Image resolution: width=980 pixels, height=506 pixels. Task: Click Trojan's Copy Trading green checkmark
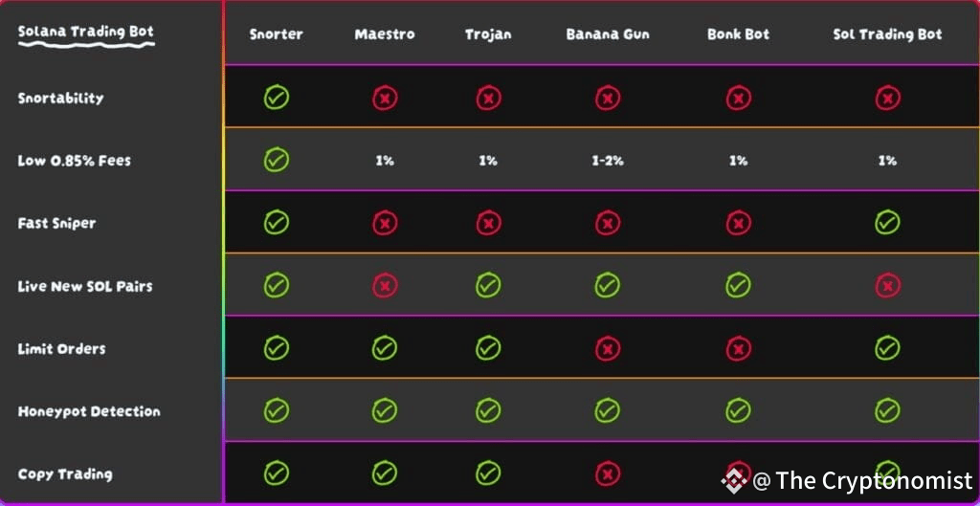pos(488,473)
